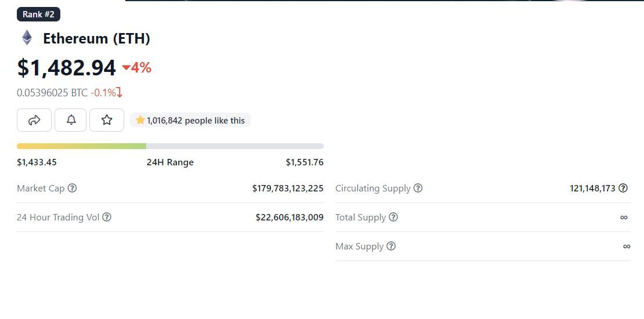Screen dimensions: 644x319
Task: Click the Market Cap help icon
Action: coord(72,188)
